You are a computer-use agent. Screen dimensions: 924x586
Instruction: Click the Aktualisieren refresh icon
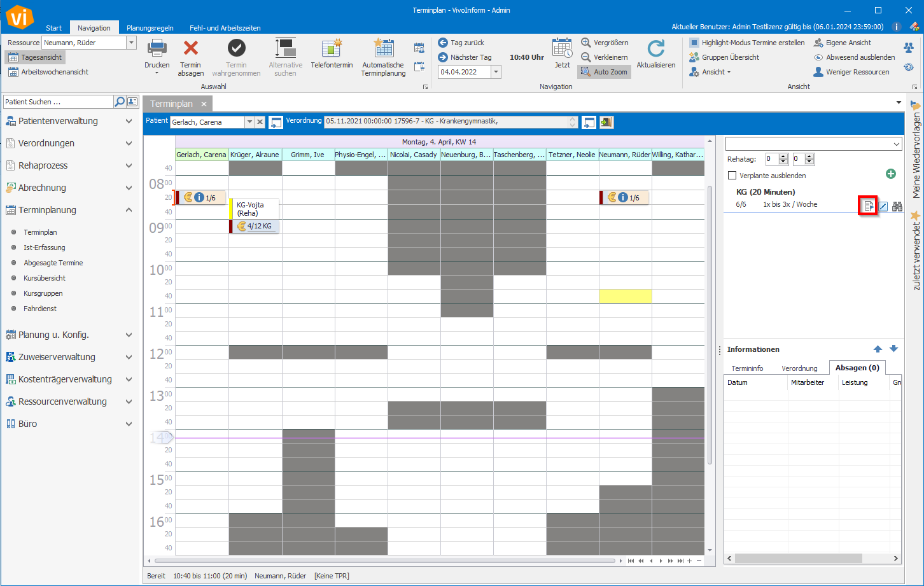coord(655,49)
